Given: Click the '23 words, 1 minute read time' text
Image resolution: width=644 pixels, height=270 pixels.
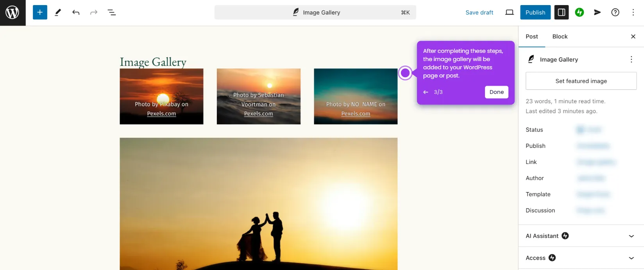Looking at the screenshot, I should tap(565, 101).
